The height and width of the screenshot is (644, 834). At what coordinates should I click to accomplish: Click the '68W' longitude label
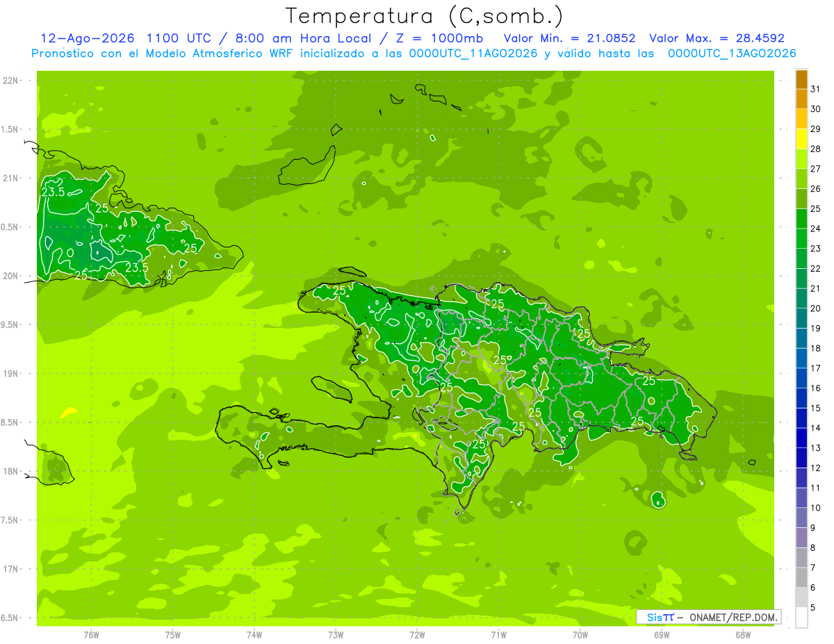[743, 635]
